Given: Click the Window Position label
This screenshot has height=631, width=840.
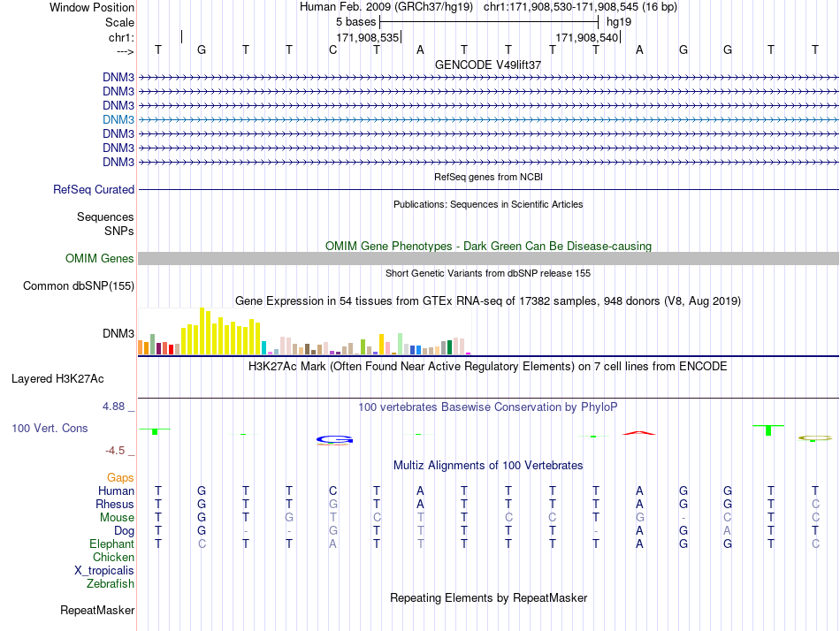Looking at the screenshot, I should tap(92, 7).
